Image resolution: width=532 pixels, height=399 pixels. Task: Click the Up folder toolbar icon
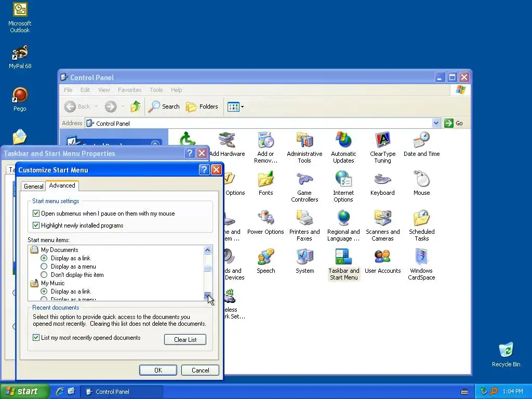point(136,107)
